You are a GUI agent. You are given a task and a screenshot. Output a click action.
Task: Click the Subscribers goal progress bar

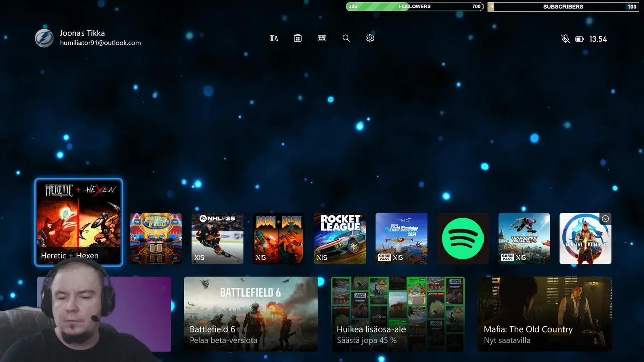[563, 7]
